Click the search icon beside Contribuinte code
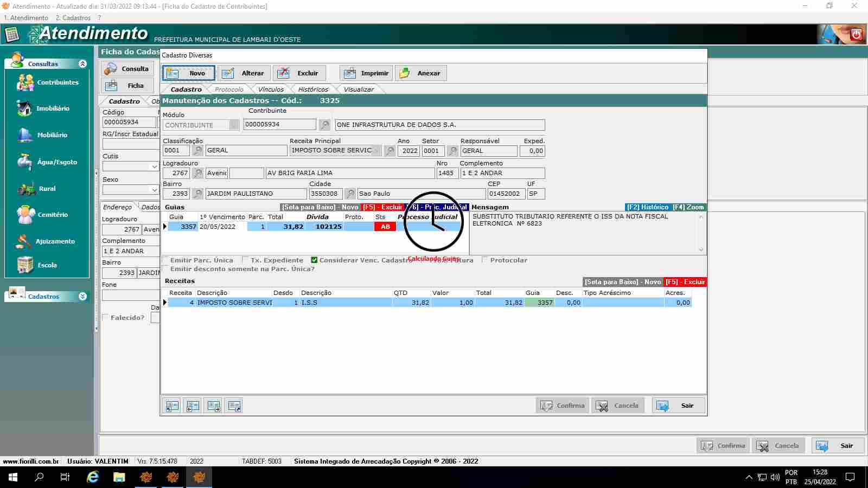 [x=324, y=125]
